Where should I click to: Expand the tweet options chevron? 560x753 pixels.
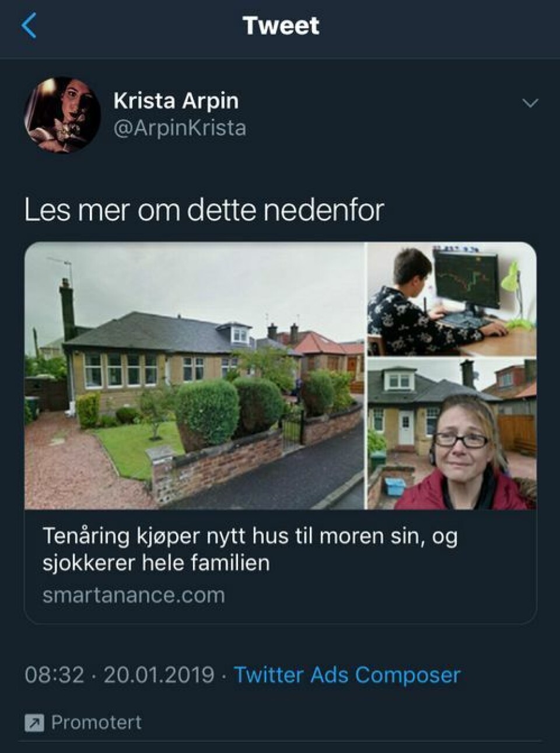tap(530, 103)
